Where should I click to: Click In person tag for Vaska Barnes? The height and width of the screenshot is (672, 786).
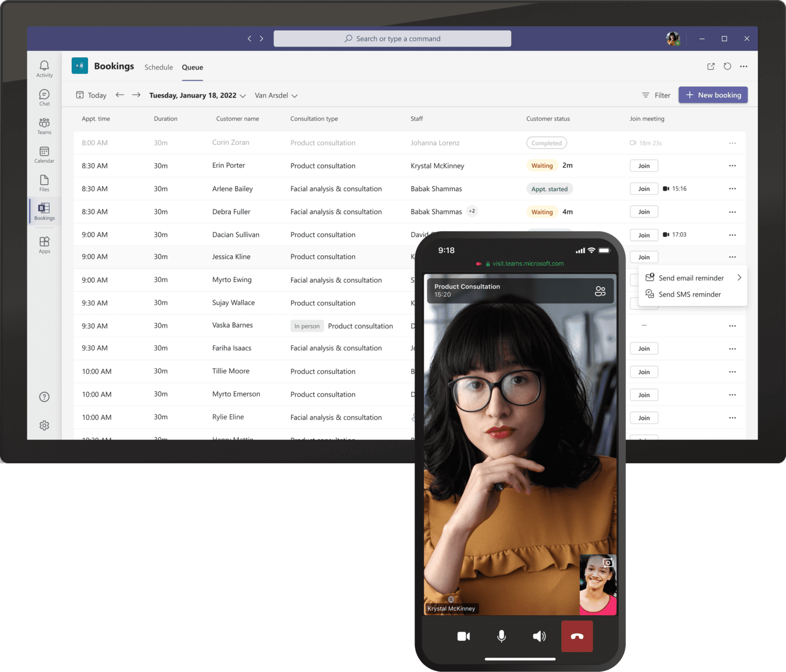tap(307, 326)
